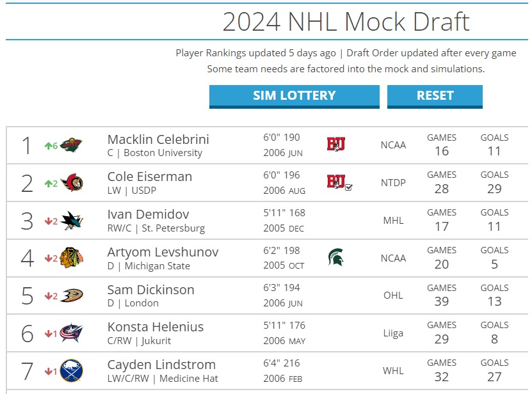This screenshot has height=394, width=532.
Task: Open Konsta Helenius player details
Action: pos(156,327)
